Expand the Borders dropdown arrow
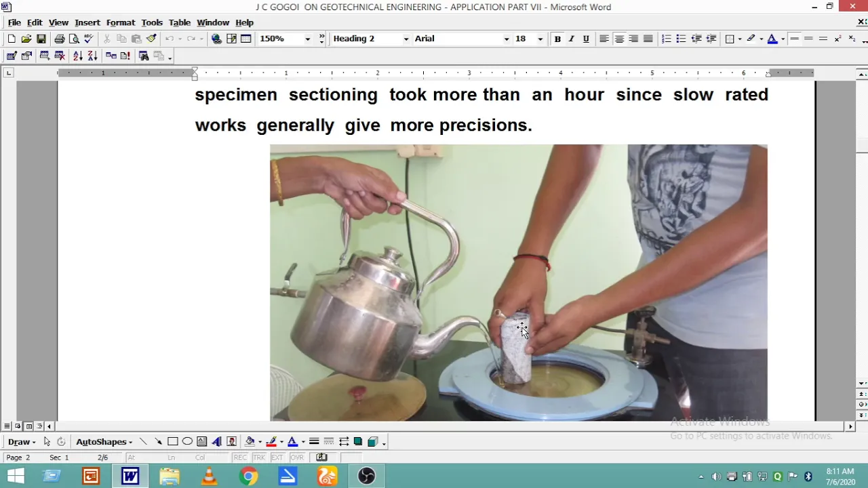Image resolution: width=868 pixels, height=488 pixels. 739,39
